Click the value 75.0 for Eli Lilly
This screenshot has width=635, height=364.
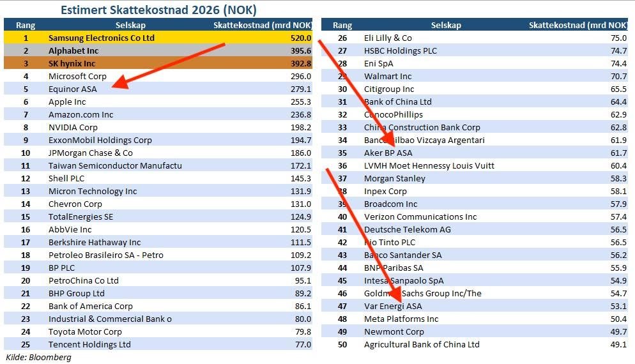(x=618, y=38)
